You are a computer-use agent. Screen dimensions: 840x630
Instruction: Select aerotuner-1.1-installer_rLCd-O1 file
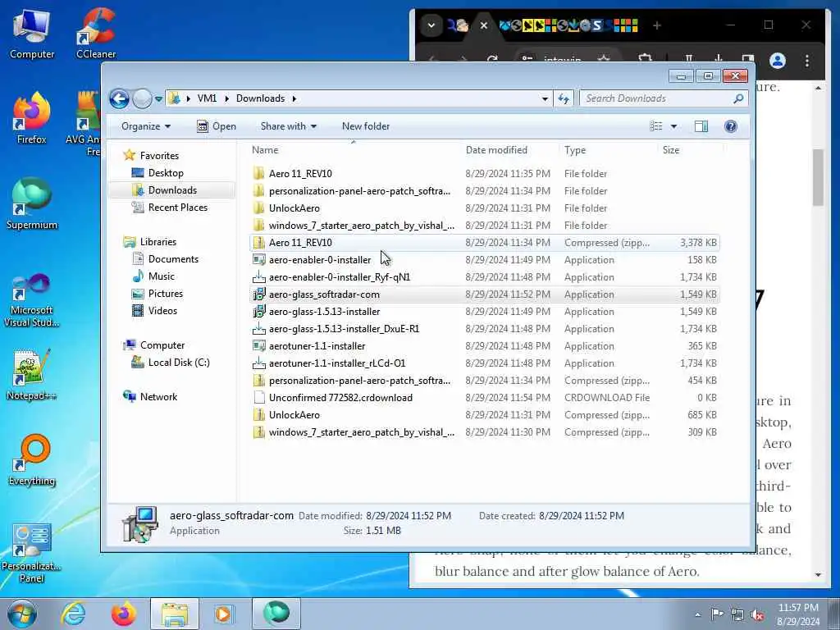click(x=484, y=363)
